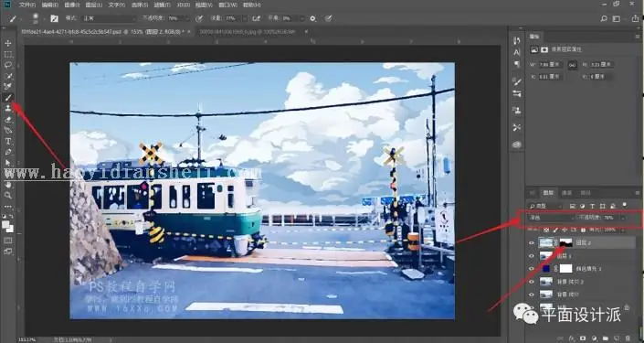This screenshot has width=644, height=343.
Task: Toggle pressure for opacity icon
Action: [x=199, y=18]
